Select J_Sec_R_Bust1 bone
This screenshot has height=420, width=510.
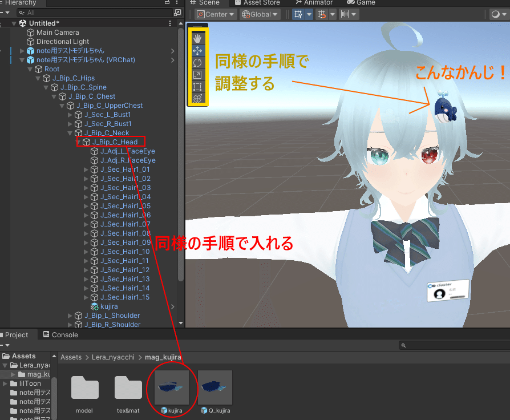(108, 124)
